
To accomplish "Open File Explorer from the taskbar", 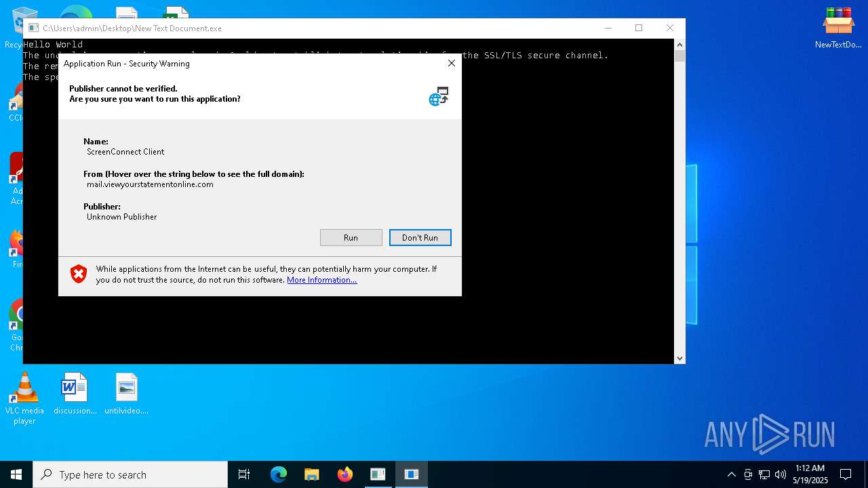I will (312, 474).
